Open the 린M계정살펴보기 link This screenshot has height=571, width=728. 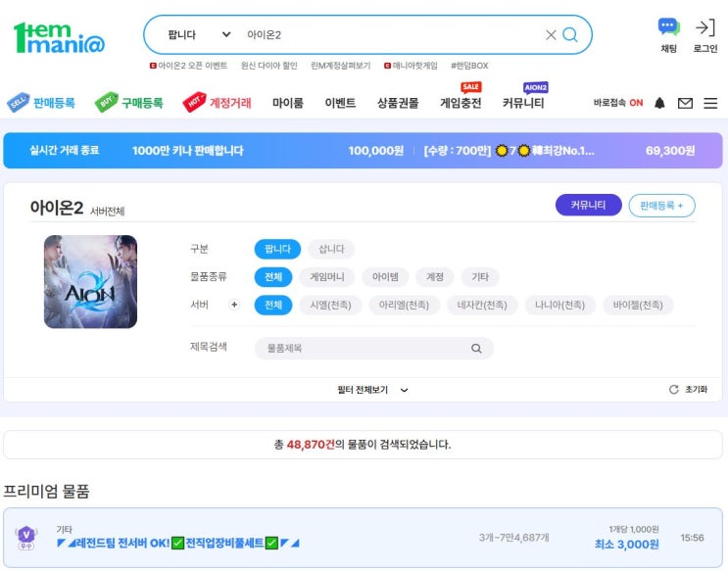[340, 66]
